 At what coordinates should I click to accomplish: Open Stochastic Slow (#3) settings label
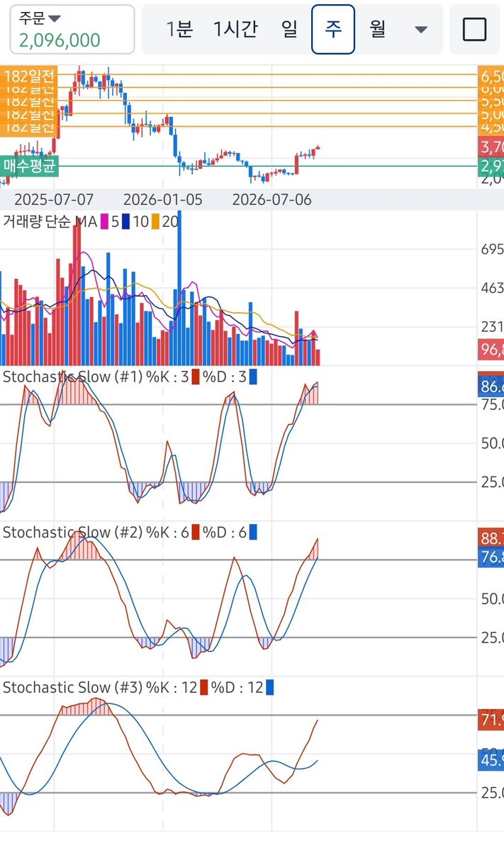click(x=72, y=687)
